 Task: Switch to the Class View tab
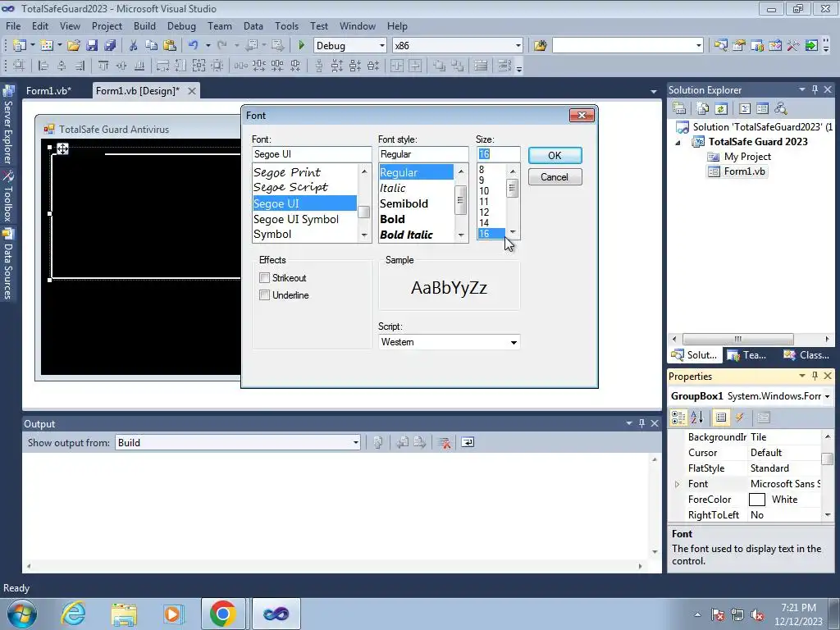point(806,354)
